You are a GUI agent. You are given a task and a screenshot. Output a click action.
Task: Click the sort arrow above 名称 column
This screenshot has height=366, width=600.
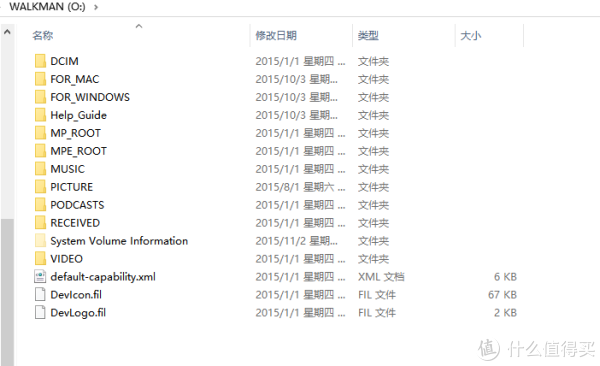click(x=139, y=26)
